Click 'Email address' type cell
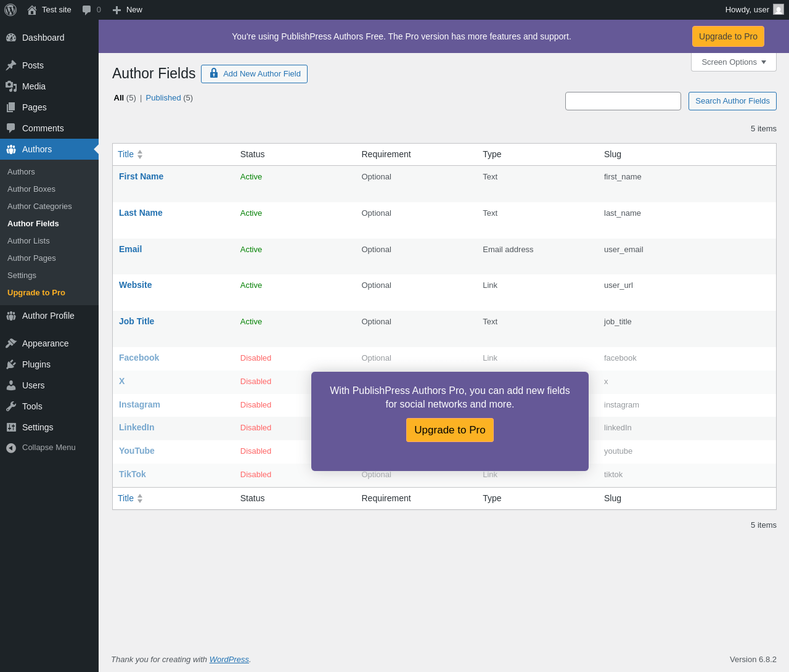The image size is (789, 672). coord(508,250)
